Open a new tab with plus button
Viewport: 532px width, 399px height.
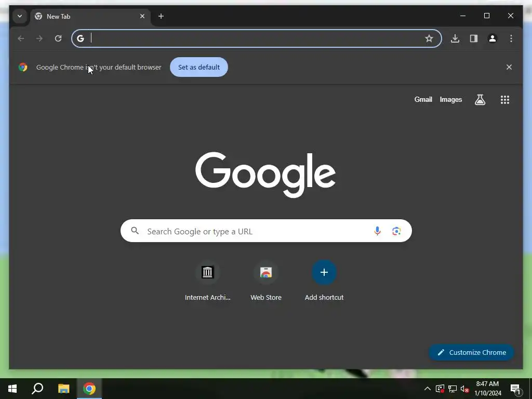pyautogui.click(x=161, y=16)
